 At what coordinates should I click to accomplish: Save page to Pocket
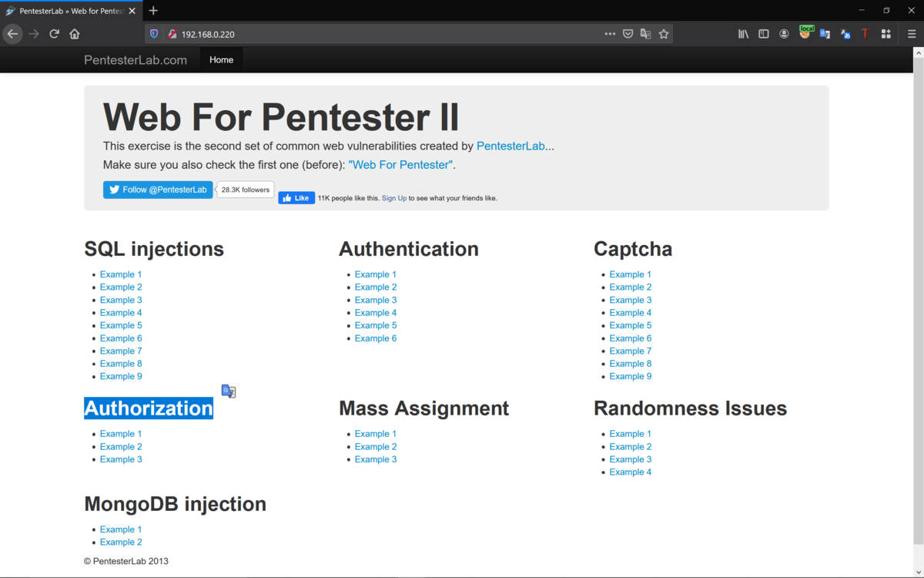pos(628,34)
